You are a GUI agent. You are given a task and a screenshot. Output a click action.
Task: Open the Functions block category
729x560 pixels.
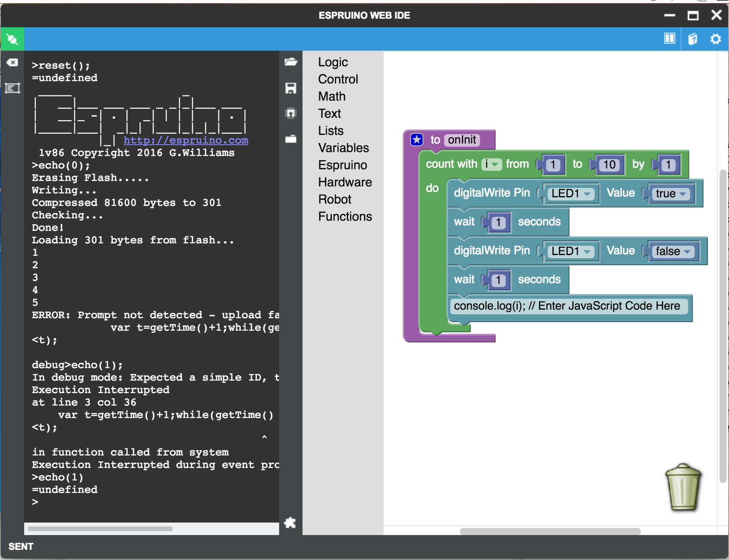pyautogui.click(x=345, y=216)
